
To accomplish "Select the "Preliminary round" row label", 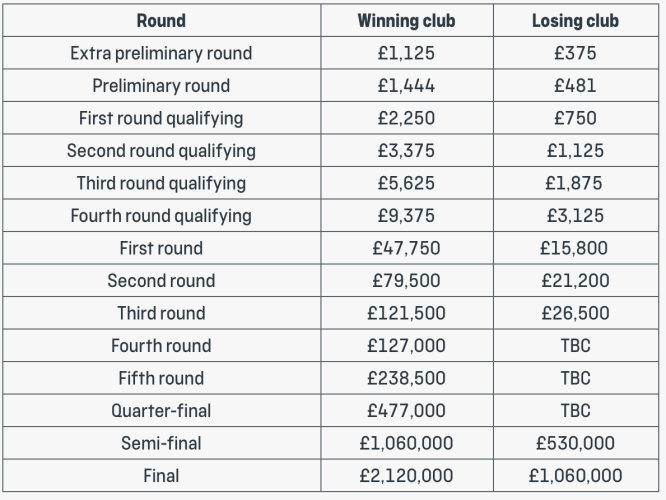I will point(161,86).
